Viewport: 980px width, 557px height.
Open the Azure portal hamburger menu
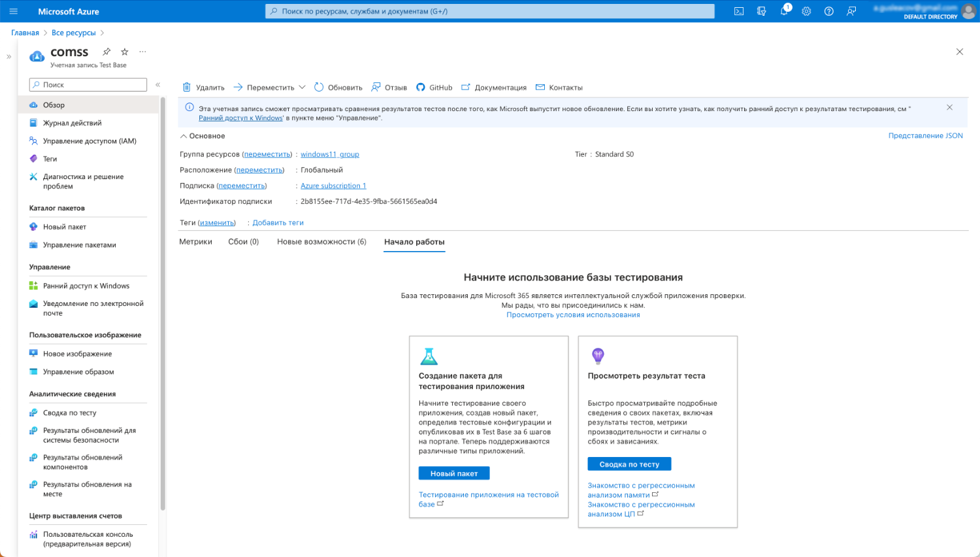click(13, 11)
